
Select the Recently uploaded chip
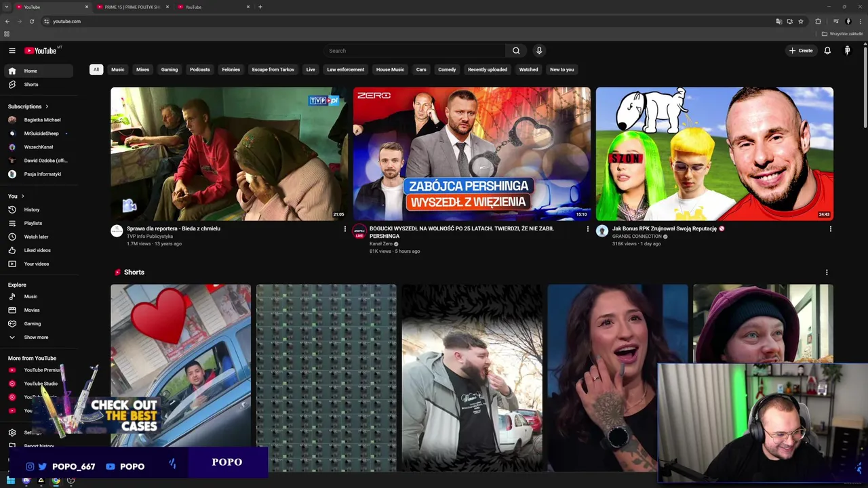pos(488,69)
